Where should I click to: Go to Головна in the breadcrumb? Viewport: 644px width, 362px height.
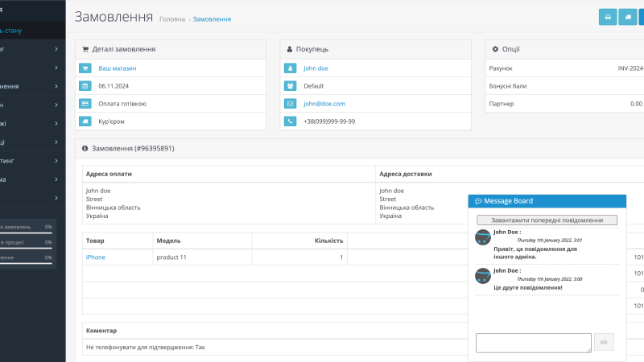tap(172, 19)
